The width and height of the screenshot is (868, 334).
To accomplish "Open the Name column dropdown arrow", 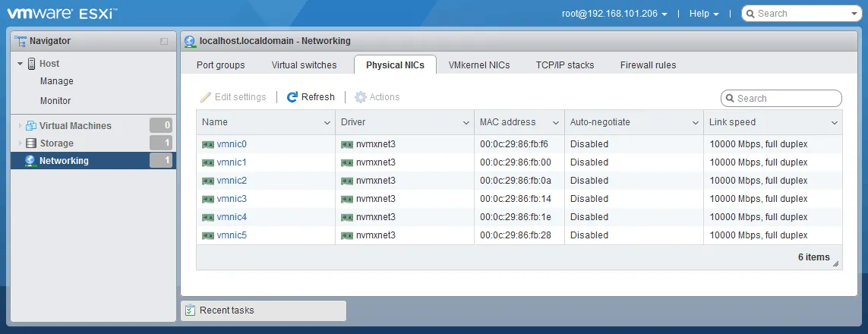I will click(327, 122).
